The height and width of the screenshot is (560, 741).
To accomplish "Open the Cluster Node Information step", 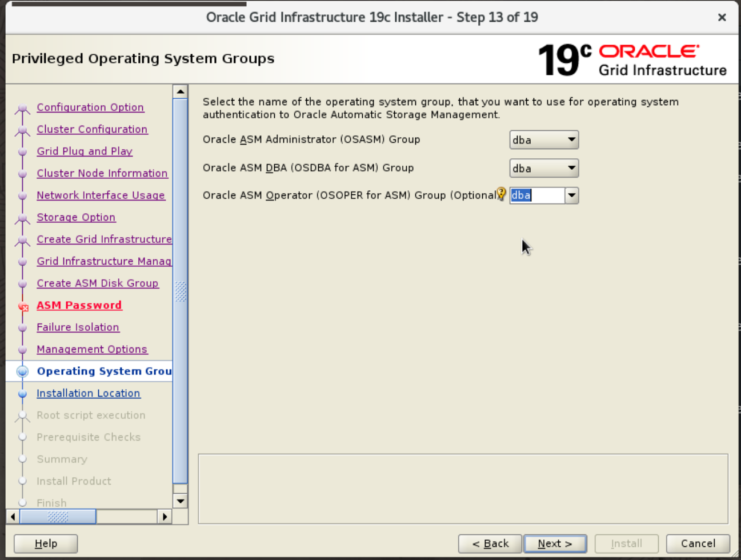I will click(102, 173).
